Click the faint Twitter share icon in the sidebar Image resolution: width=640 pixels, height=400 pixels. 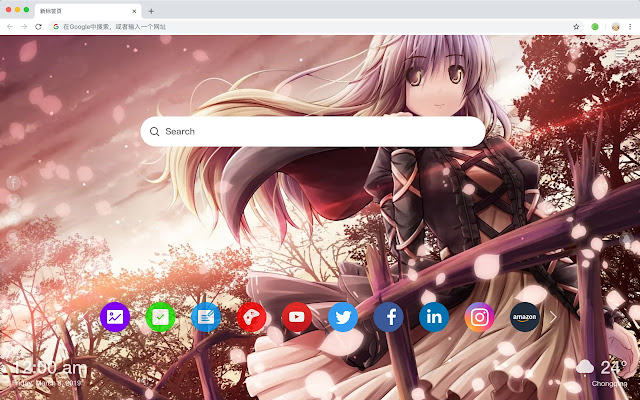[13, 201]
